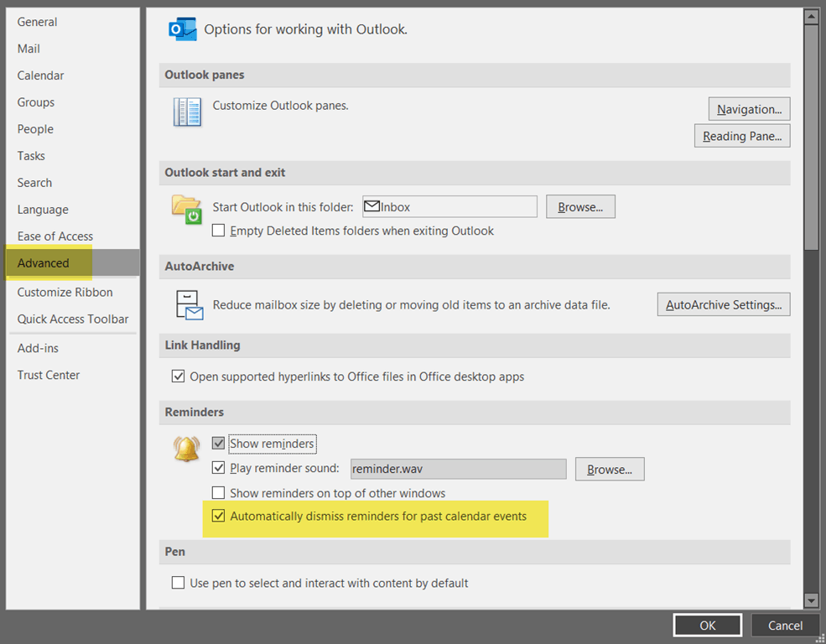Open the Navigation pane settings button

pos(749,109)
